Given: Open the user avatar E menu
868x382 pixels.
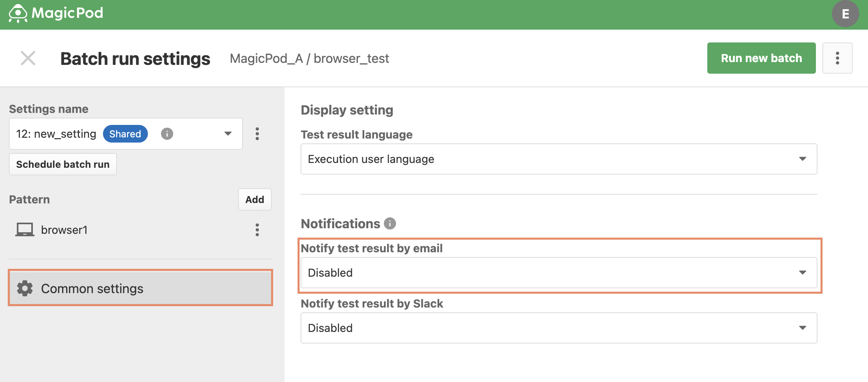Looking at the screenshot, I should pos(845,14).
